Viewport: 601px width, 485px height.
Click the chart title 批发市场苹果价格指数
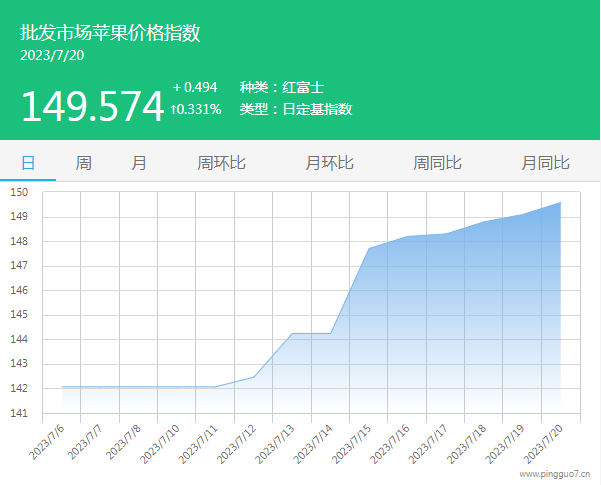coord(110,33)
